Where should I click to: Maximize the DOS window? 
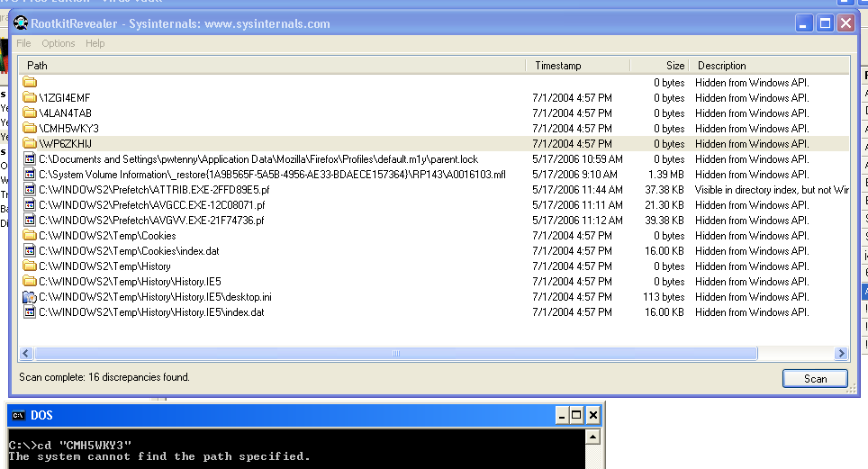pyautogui.click(x=576, y=415)
